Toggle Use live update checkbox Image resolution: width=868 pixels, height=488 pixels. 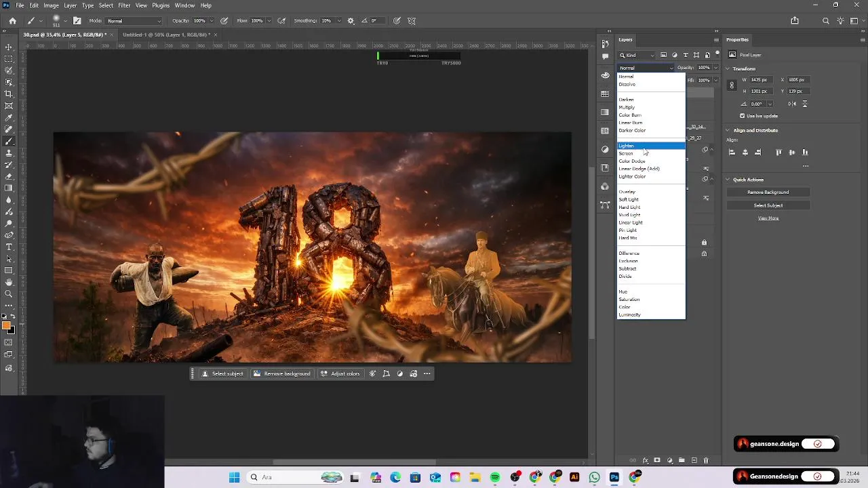(743, 116)
